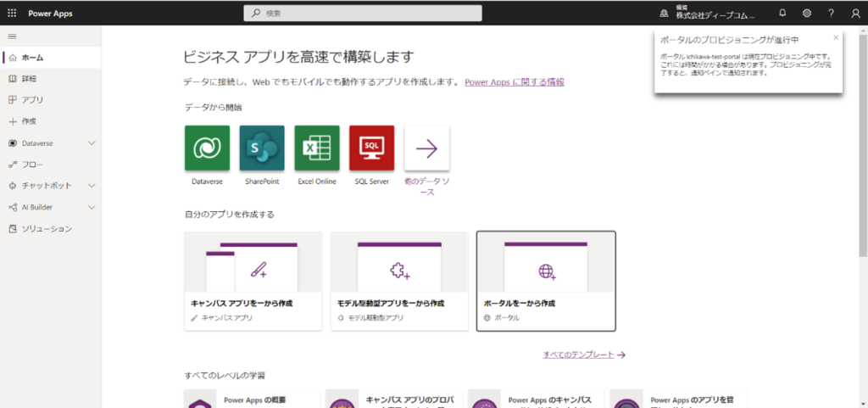Open the user account profile icon
Image resolution: width=868 pixels, height=408 pixels.
tap(855, 13)
